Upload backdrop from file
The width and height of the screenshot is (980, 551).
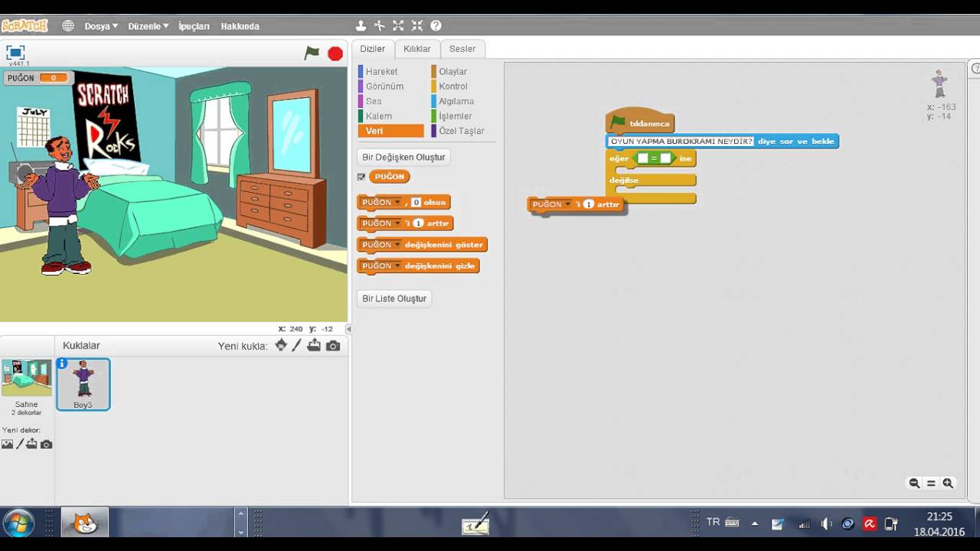[x=32, y=444]
